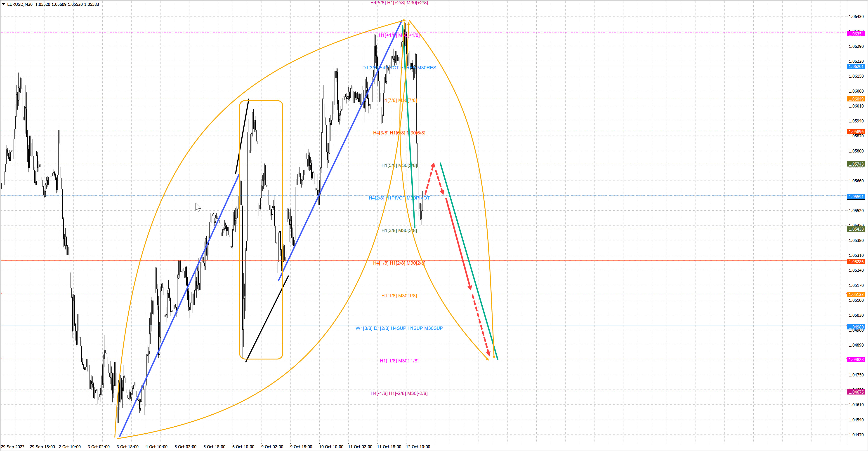Open the EURUSD,M30 chart dropdown triangle
The image size is (868, 451).
pos(3,4)
